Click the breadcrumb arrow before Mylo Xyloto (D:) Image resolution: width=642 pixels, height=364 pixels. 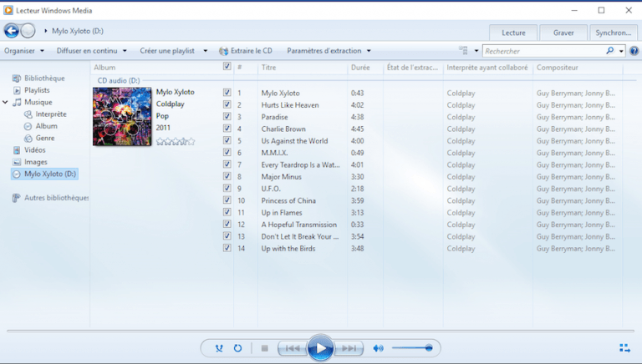tap(45, 31)
